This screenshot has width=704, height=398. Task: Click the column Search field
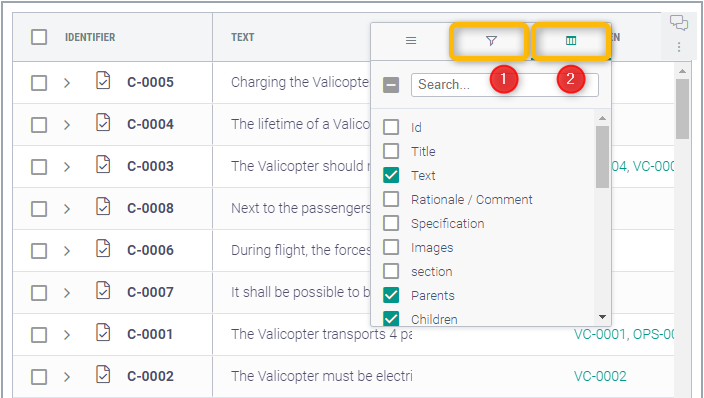505,84
